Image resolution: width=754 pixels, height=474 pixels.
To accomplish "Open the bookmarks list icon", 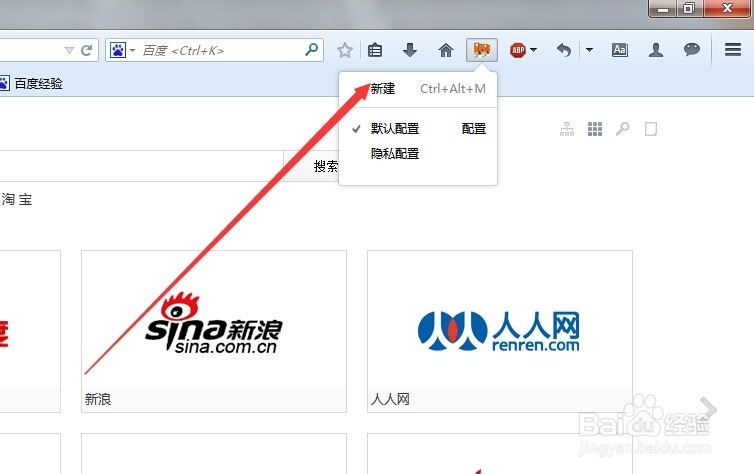I will coord(375,50).
